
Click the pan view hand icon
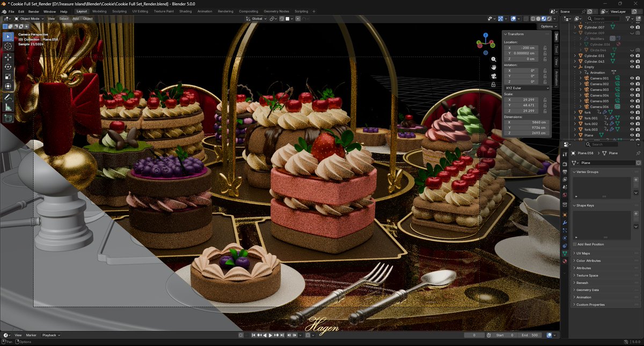pos(493,67)
